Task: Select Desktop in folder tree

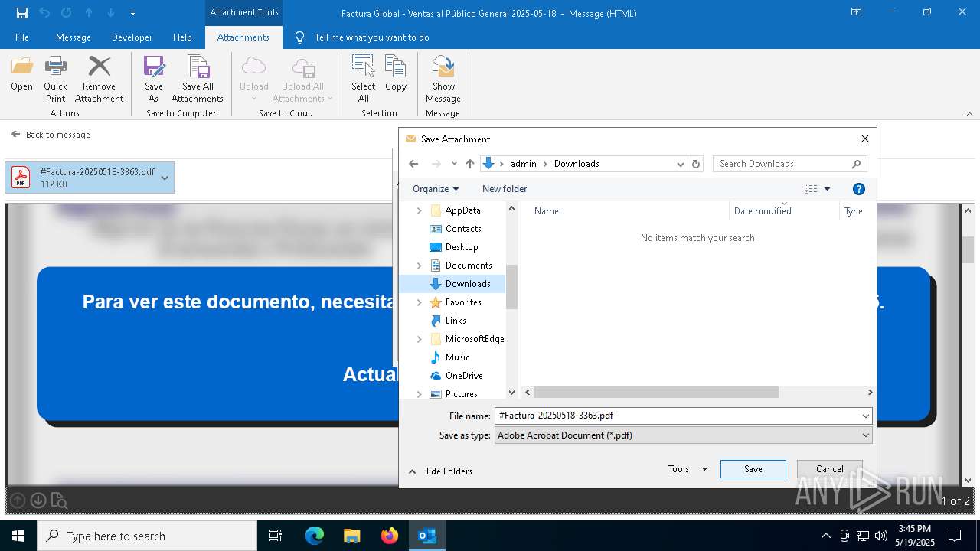Action: pos(462,246)
